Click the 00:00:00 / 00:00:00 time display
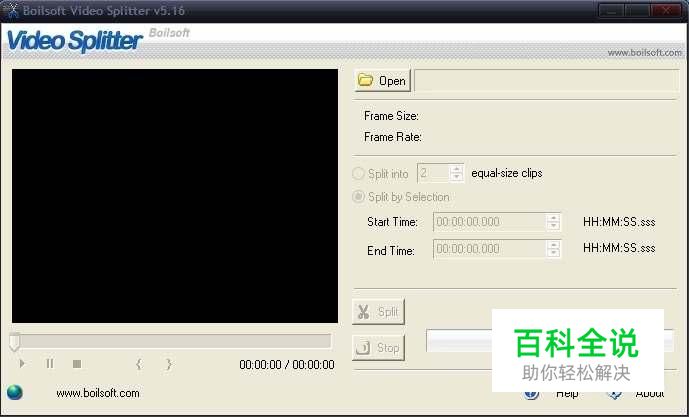Image resolution: width=689 pixels, height=417 pixels. [x=286, y=365]
